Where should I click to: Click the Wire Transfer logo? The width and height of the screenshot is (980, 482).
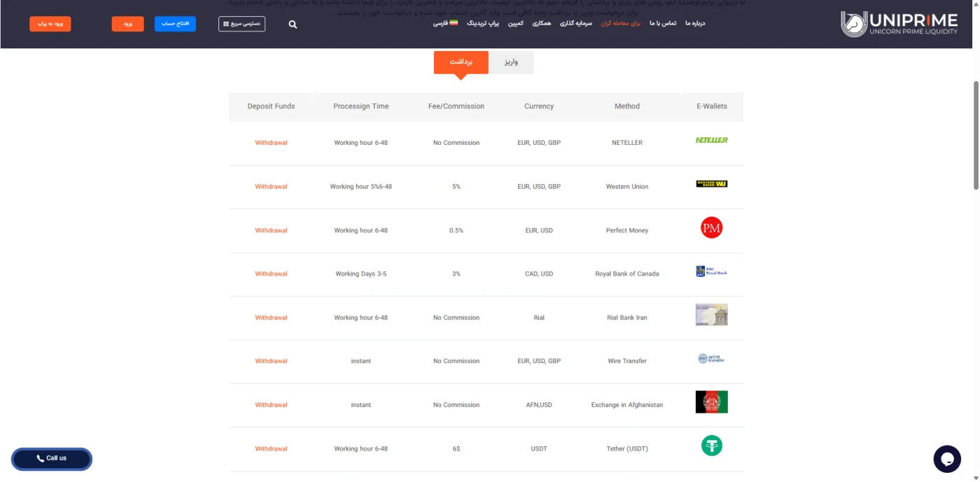tap(712, 358)
